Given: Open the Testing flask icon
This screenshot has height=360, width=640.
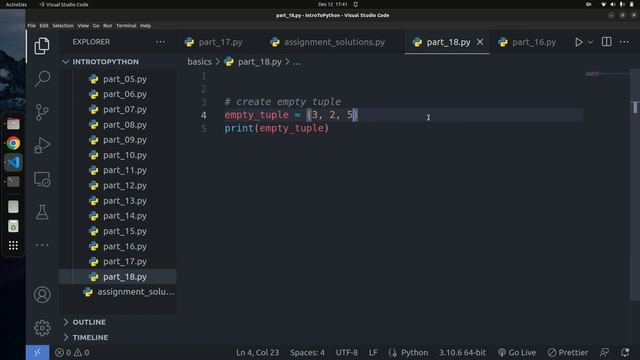Looking at the screenshot, I should [x=42, y=212].
